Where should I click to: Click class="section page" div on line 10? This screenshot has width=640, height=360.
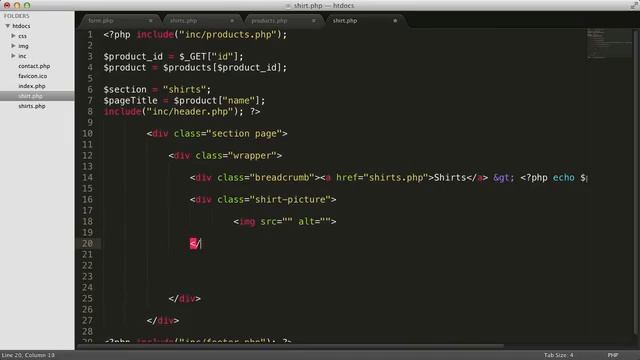[217, 134]
